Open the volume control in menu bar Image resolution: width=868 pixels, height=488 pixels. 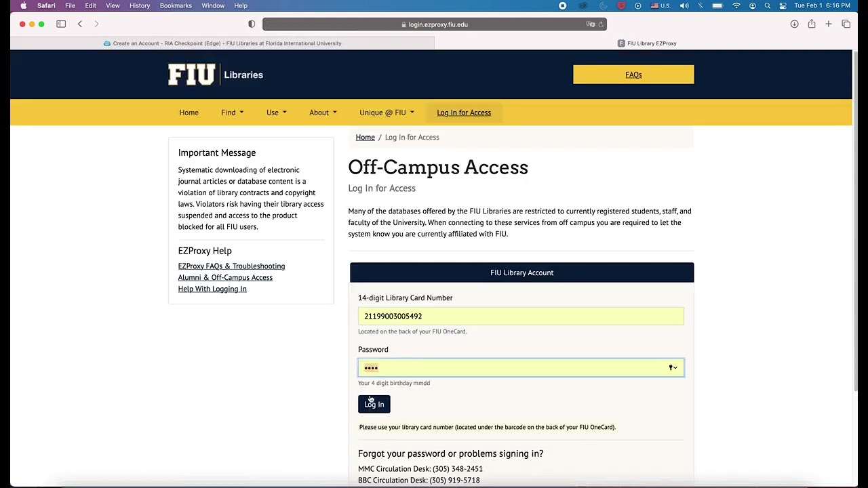pyautogui.click(x=684, y=5)
